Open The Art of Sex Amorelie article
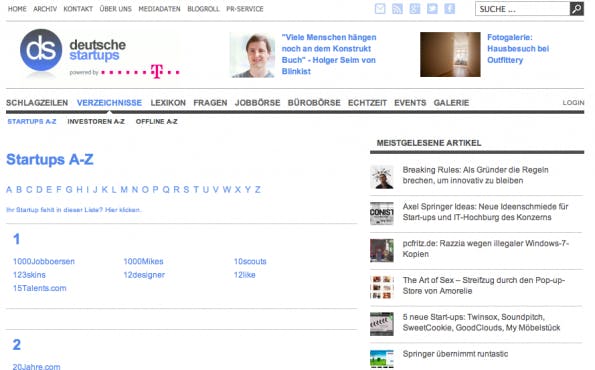Viewport: 595px width, 370px height. (484, 286)
